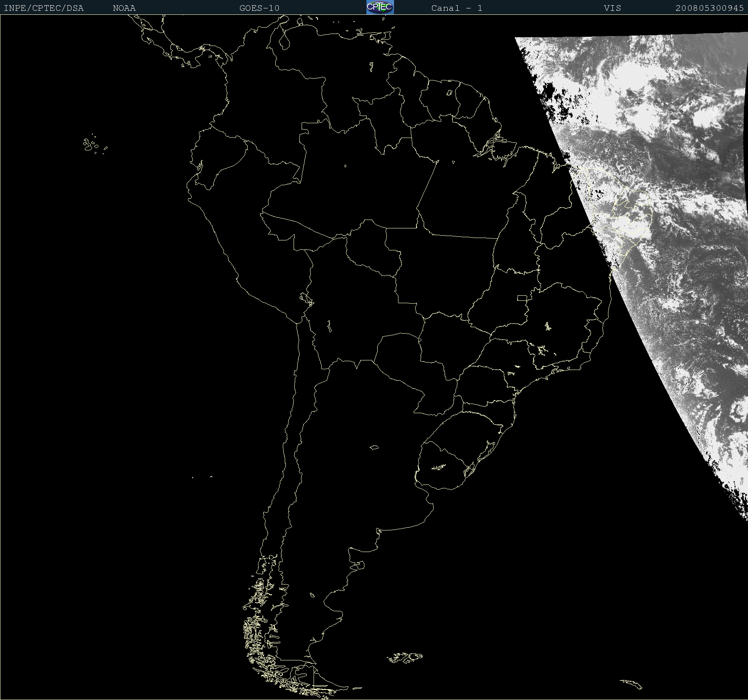Click the 200805300945 timestamp

click(710, 8)
